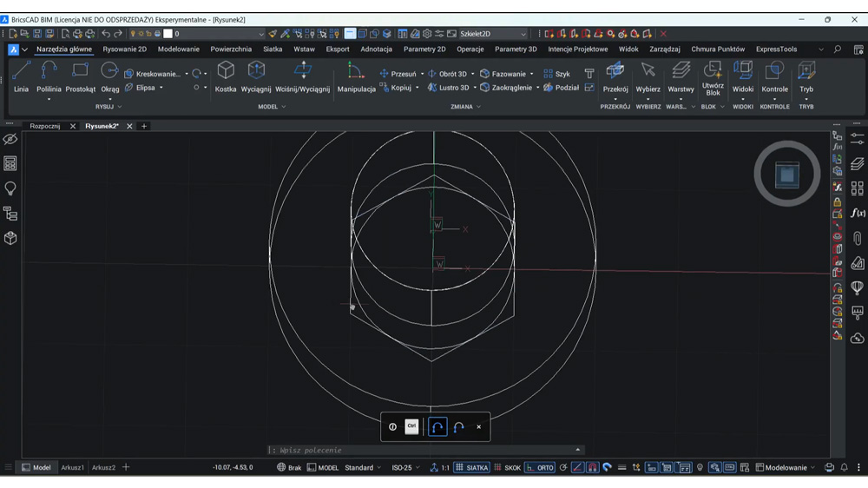Choose the Okrąg circle tool
This screenshot has width=868, height=488.
point(109,77)
